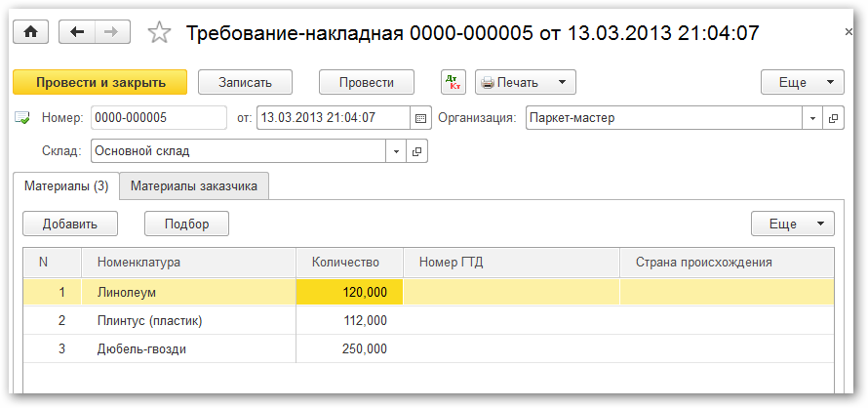Open Организация in a separate form

pos(834,118)
